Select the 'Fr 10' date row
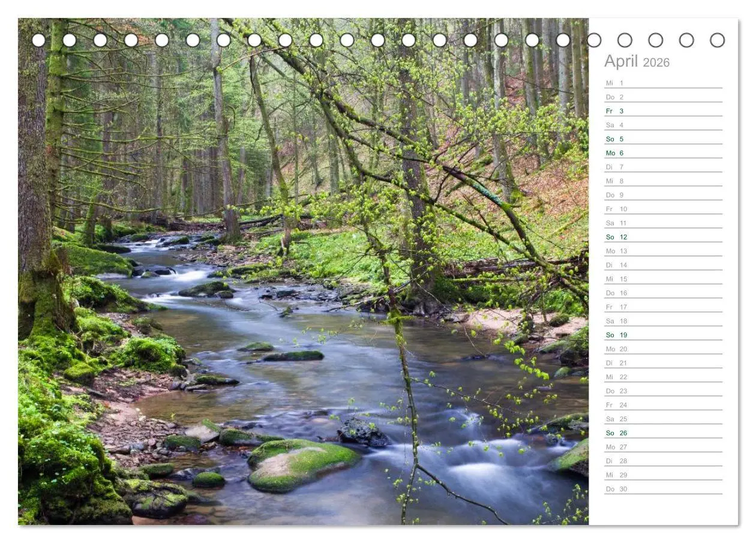This screenshot has height=543, width=756. pos(663,208)
